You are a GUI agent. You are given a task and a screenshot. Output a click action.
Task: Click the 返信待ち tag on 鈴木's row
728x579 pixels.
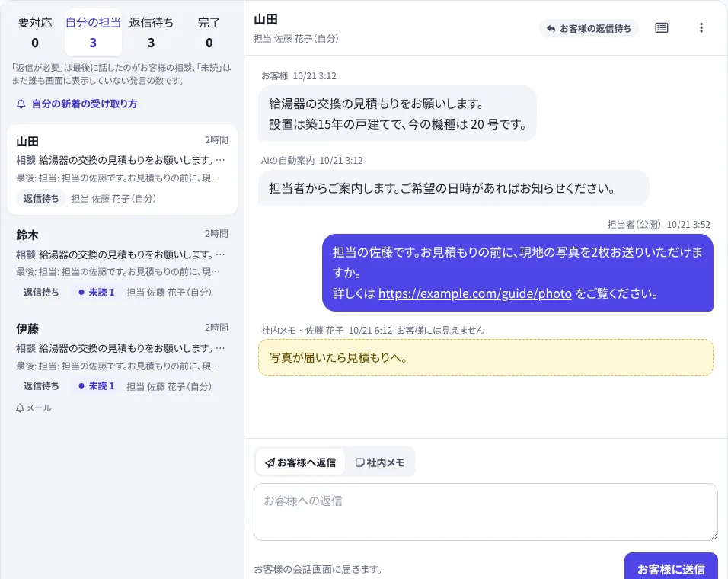pyautogui.click(x=41, y=293)
